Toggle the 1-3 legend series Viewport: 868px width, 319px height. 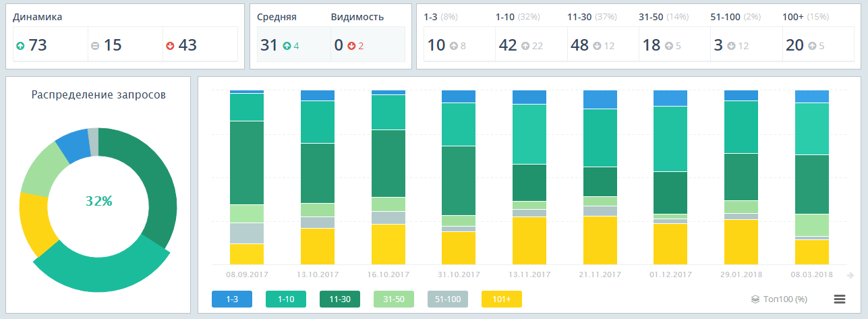(x=232, y=299)
